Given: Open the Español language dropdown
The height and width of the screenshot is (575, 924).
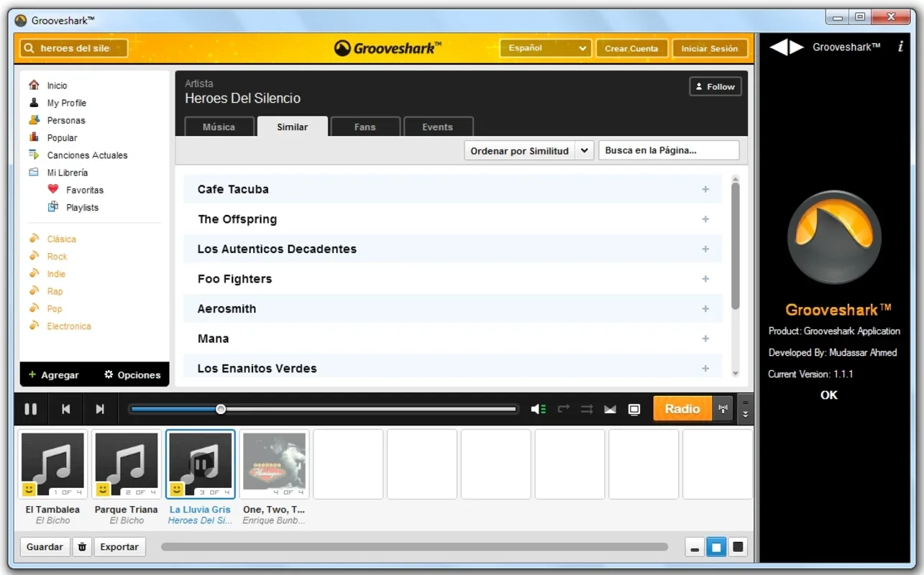Looking at the screenshot, I should pos(546,48).
